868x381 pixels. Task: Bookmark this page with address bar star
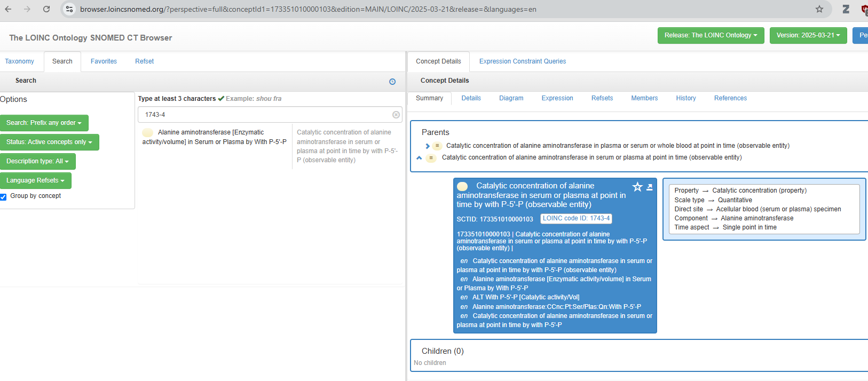click(819, 9)
